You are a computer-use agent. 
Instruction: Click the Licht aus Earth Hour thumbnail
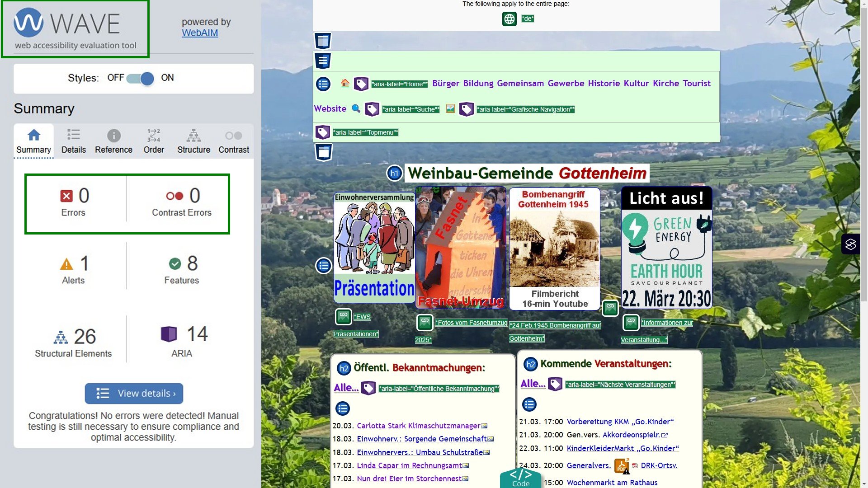[x=666, y=248]
